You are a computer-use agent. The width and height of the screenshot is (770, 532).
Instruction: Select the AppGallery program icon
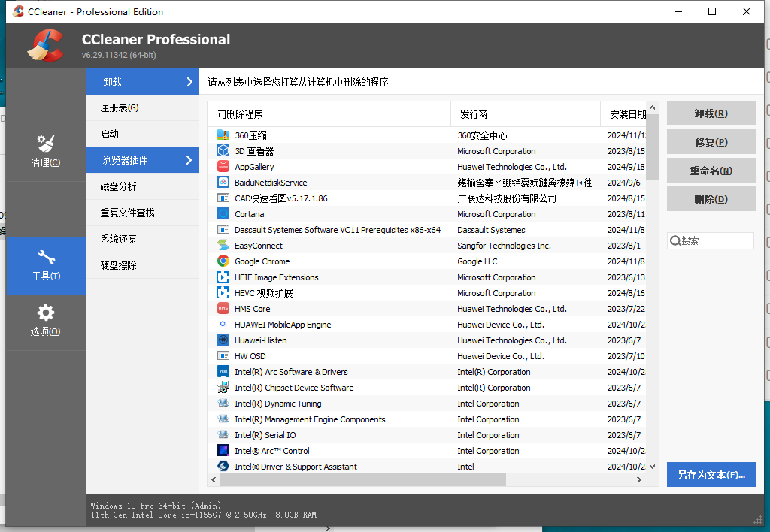tap(223, 166)
